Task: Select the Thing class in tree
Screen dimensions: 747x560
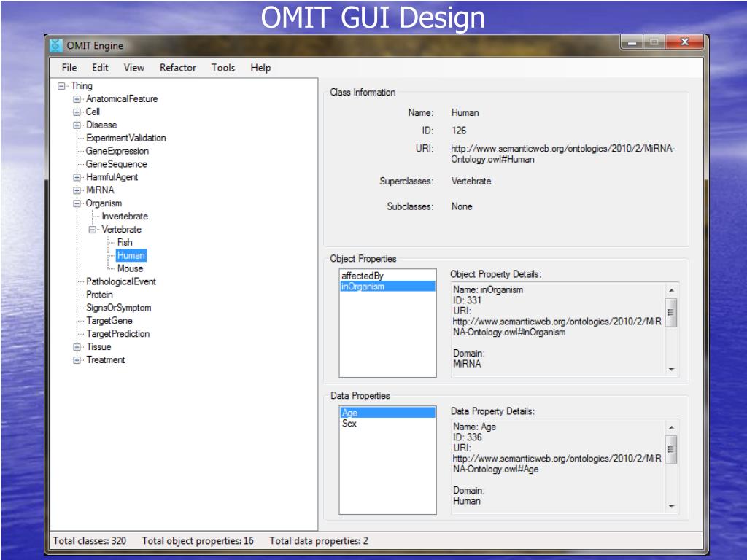Action: coord(82,86)
